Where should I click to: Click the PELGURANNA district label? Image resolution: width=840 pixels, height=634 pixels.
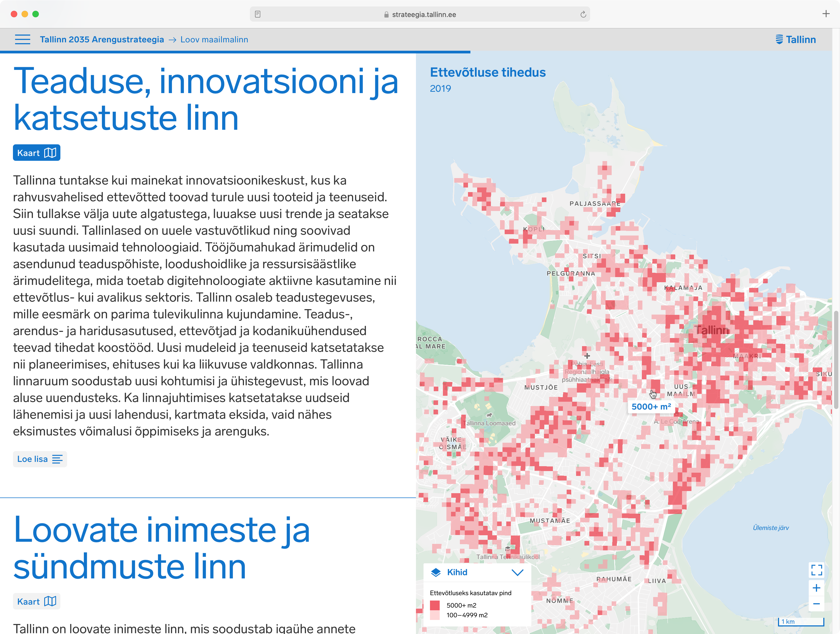(571, 273)
